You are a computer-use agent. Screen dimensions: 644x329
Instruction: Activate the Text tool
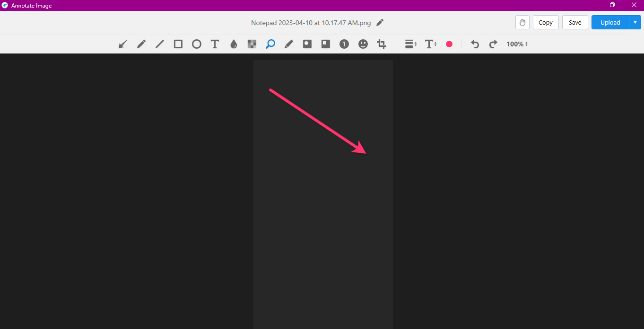pos(215,44)
